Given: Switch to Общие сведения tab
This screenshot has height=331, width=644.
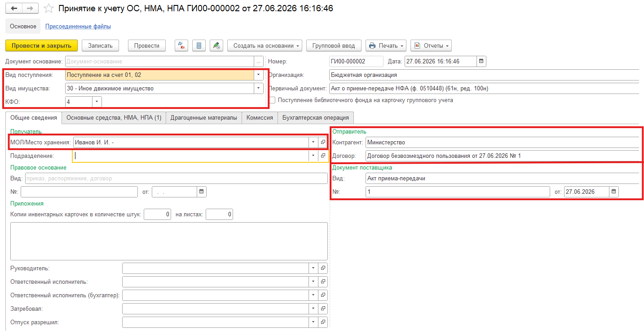Looking at the screenshot, I should click(x=33, y=118).
